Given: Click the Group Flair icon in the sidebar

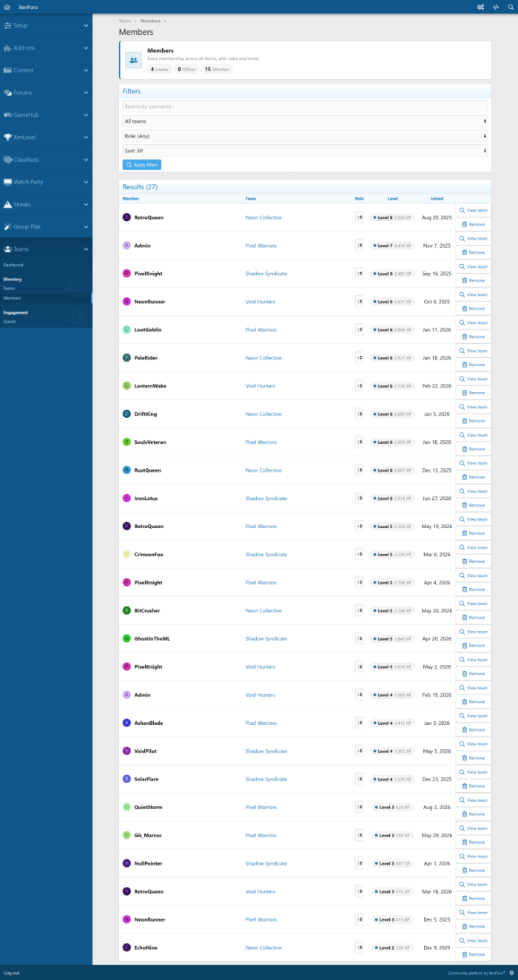Looking at the screenshot, I should click(7, 226).
